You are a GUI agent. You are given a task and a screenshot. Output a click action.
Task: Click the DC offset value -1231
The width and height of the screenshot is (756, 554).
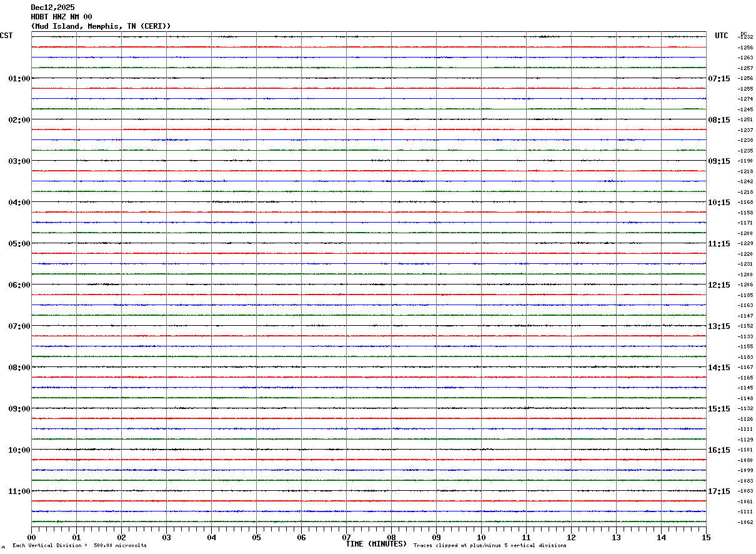pyautogui.click(x=745, y=264)
